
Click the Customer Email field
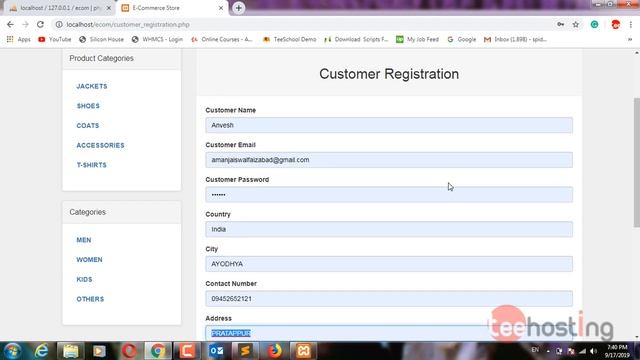click(x=389, y=160)
